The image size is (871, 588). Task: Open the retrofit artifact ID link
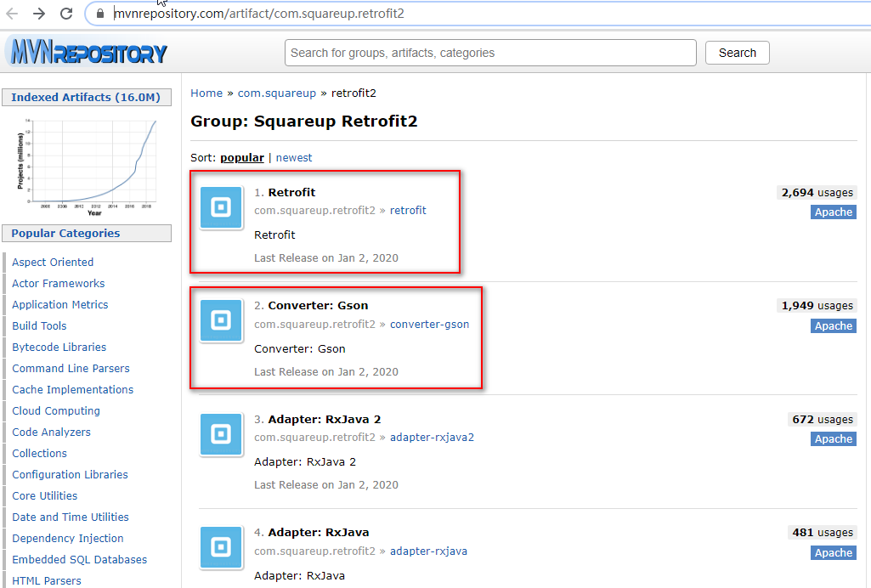coord(408,211)
